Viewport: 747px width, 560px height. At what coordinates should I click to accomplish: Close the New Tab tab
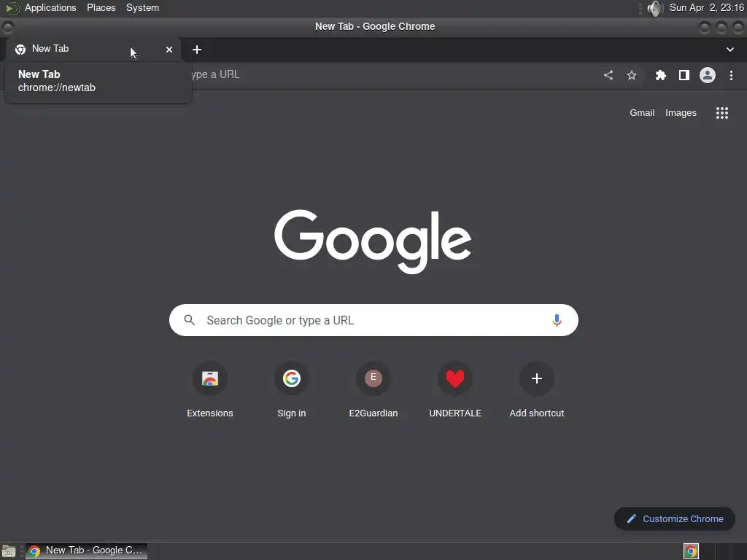click(169, 50)
